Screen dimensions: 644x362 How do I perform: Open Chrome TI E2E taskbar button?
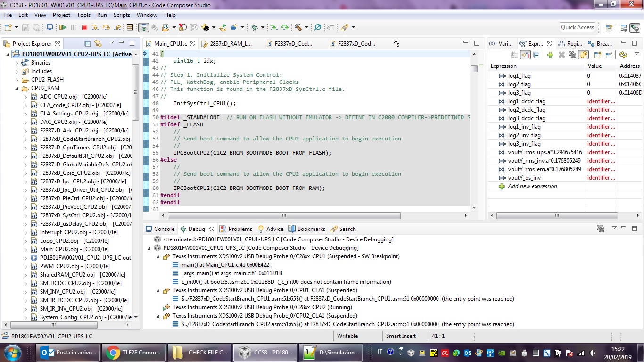tap(134, 352)
